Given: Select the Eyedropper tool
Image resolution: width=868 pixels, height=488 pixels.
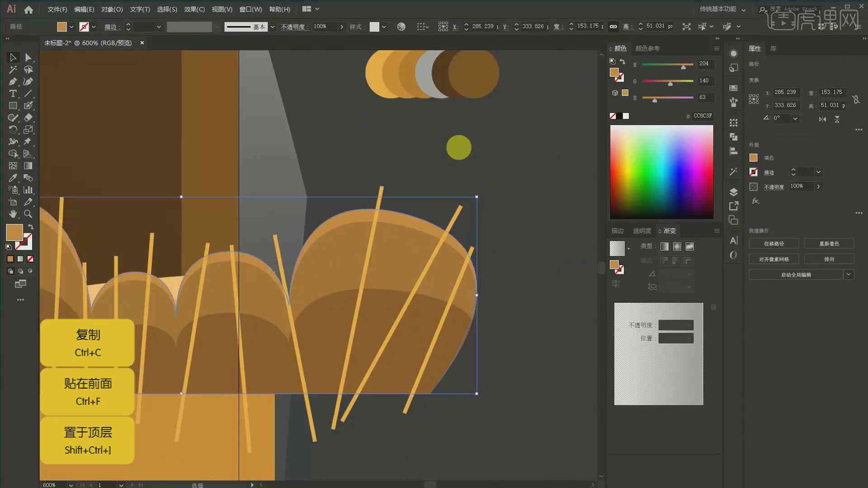Looking at the screenshot, I should click(x=12, y=178).
